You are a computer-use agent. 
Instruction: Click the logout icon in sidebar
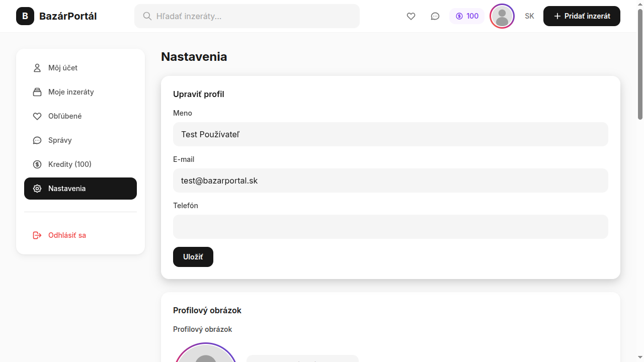(x=37, y=235)
